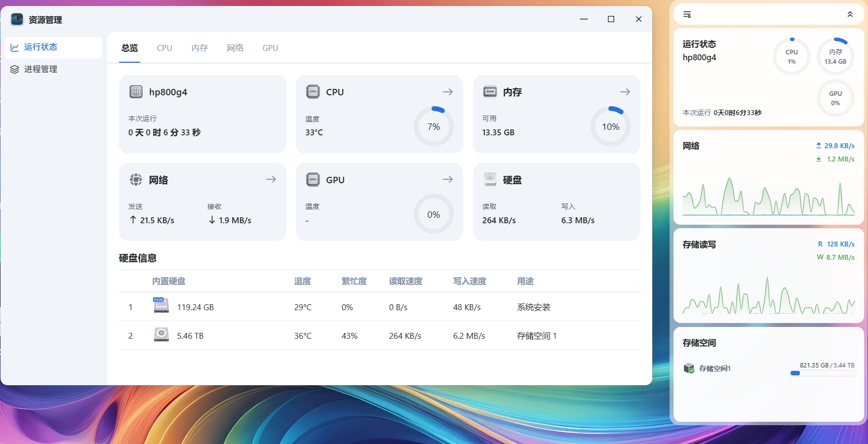Select the GPU tab
Screen dimensions: 868x444
(270, 48)
